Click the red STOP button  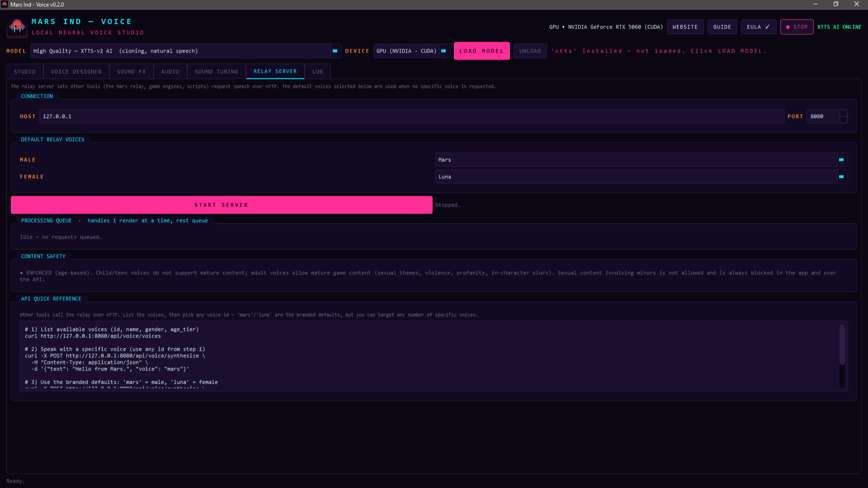pyautogui.click(x=797, y=27)
